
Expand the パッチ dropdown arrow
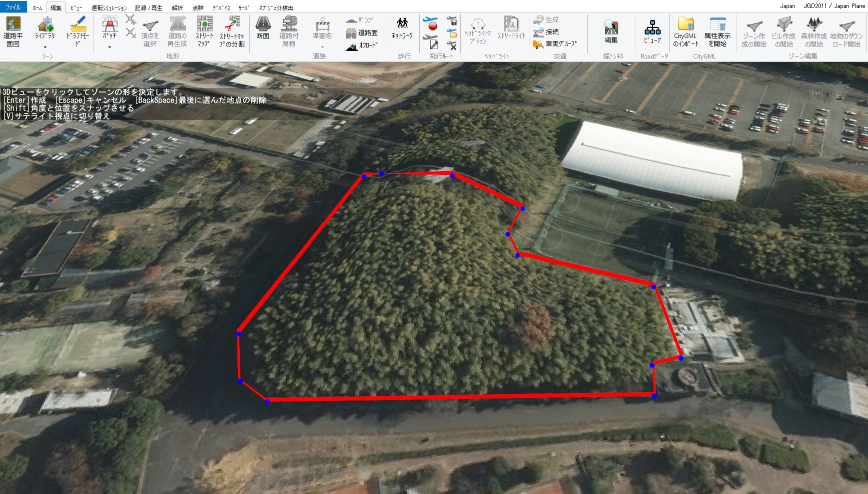click(x=109, y=47)
